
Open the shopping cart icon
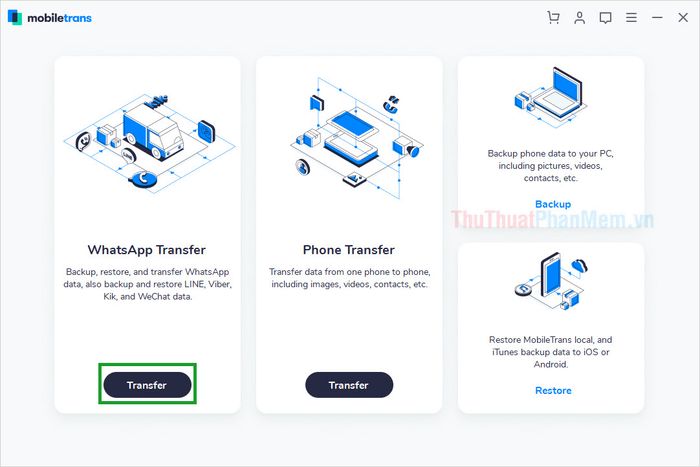tap(553, 18)
